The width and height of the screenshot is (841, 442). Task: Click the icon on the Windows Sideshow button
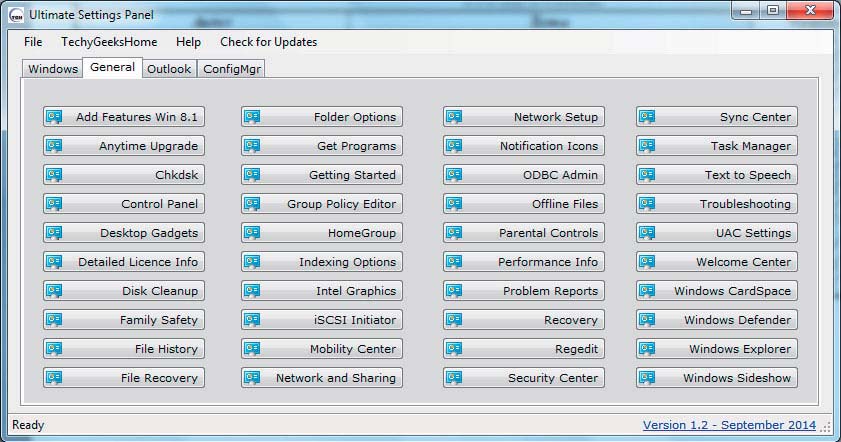pyautogui.click(x=647, y=377)
